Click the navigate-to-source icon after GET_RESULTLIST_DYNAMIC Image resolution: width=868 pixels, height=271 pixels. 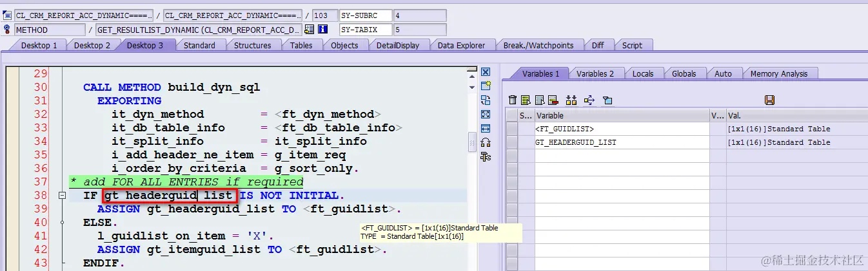point(310,29)
